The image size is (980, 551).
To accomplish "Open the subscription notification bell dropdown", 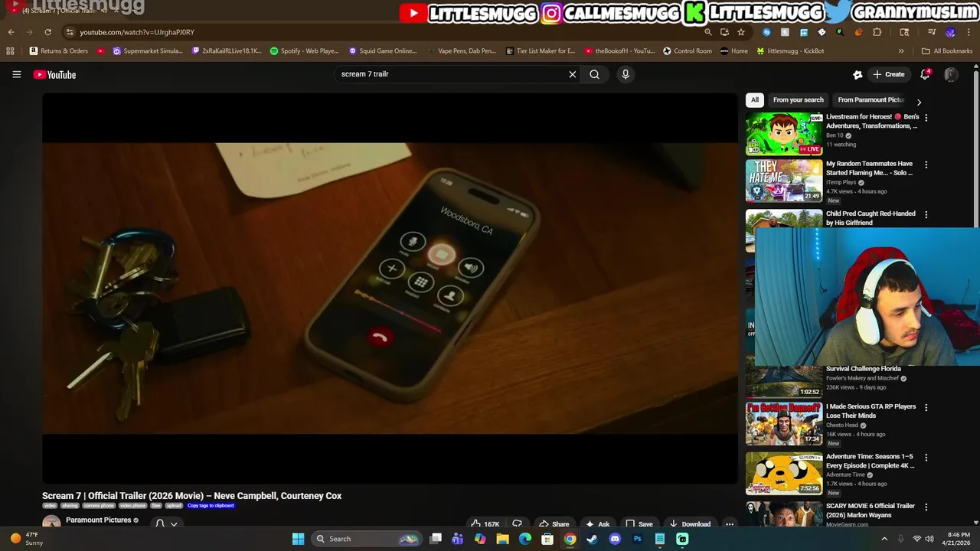I will click(x=166, y=523).
